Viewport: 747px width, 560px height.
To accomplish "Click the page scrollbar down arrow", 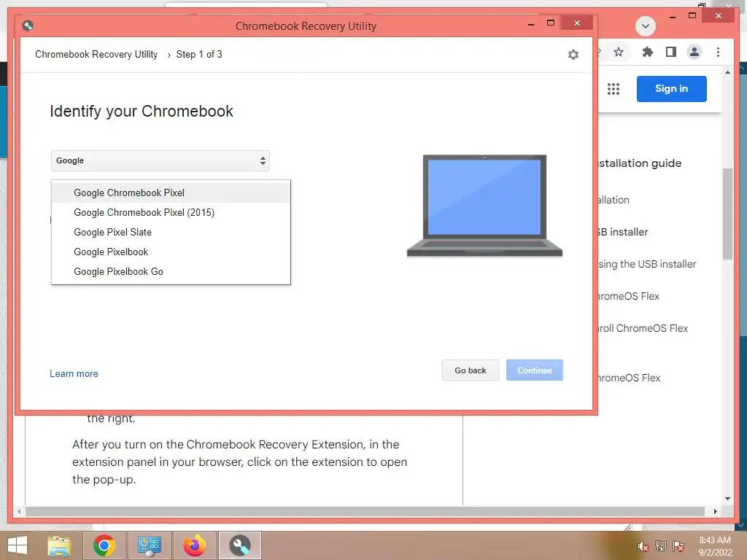I will point(727,499).
